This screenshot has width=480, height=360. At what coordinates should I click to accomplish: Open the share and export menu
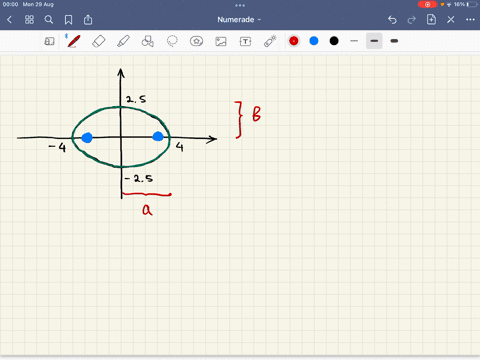pyautogui.click(x=88, y=20)
